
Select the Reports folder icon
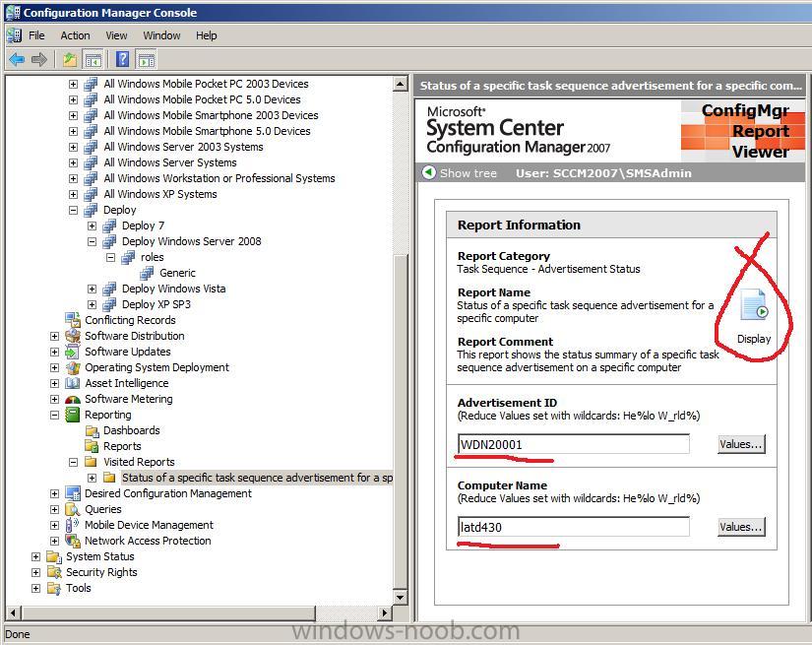[x=92, y=446]
